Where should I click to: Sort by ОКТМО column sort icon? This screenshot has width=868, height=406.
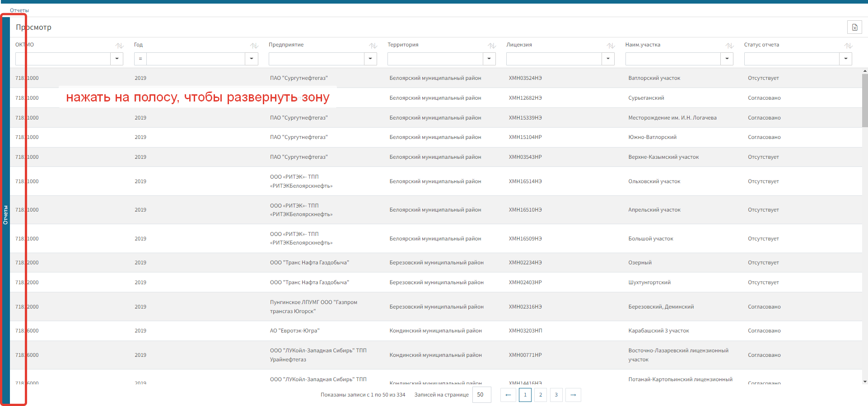pos(119,46)
